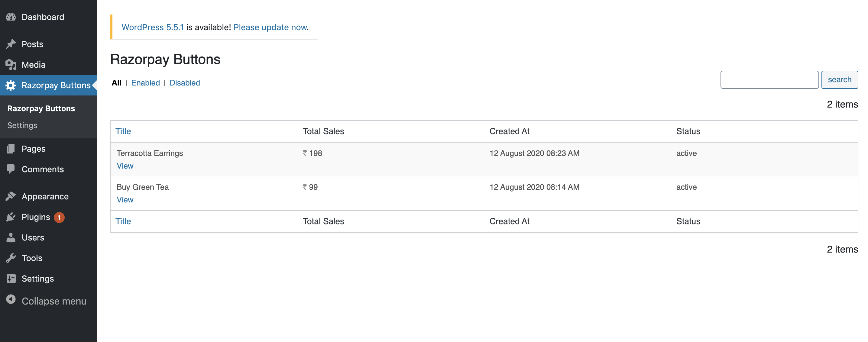This screenshot has height=342, width=868.
Task: View the Buy Green Tea button
Action: (125, 200)
